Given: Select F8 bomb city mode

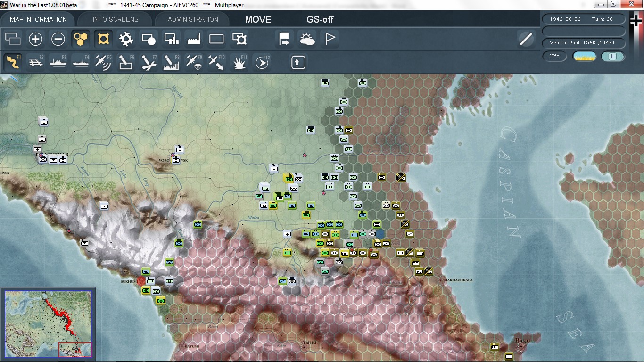Looking at the screenshot, I should coord(171,62).
